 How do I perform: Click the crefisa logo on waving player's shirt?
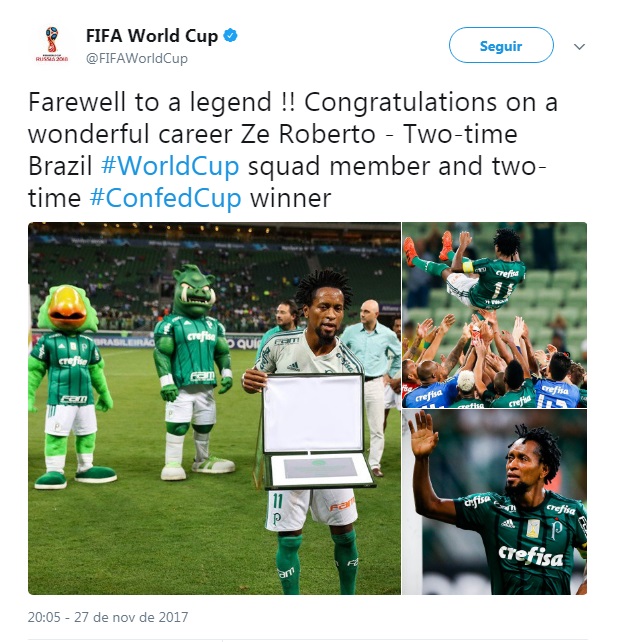531,556
